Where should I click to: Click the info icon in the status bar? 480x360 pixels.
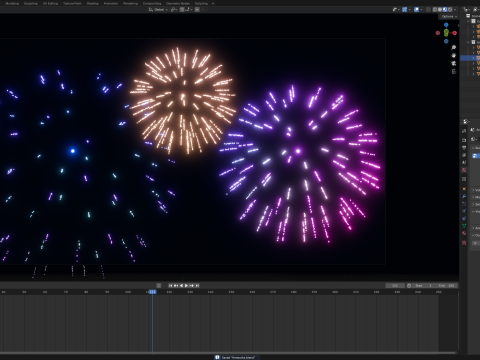pos(217,357)
